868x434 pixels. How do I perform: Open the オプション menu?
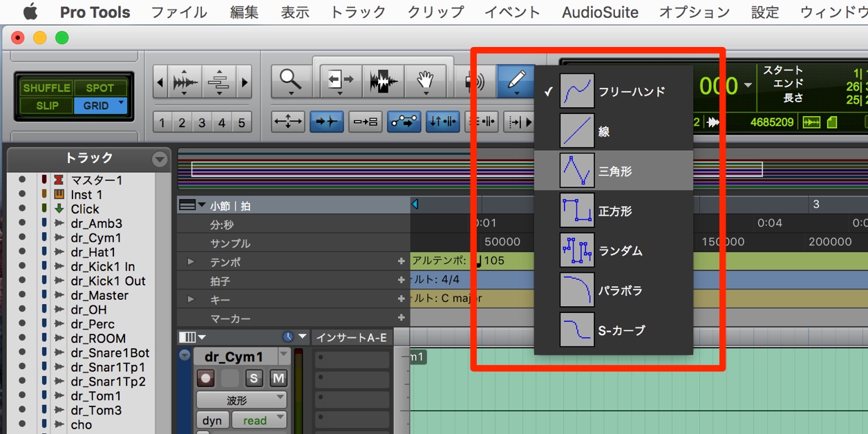point(695,12)
